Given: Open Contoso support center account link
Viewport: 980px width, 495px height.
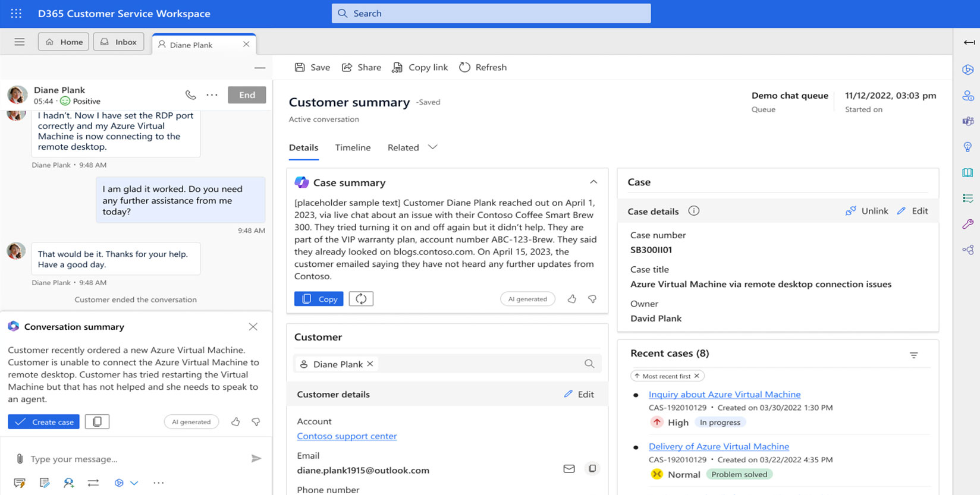Looking at the screenshot, I should coord(347,436).
